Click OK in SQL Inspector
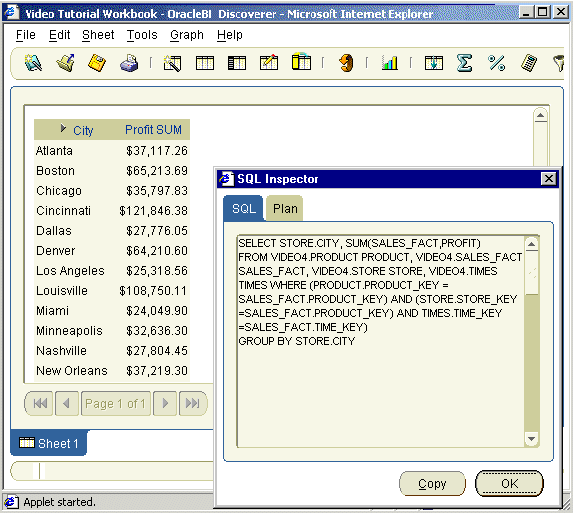Screen dimensions: 573x513 coord(509,483)
